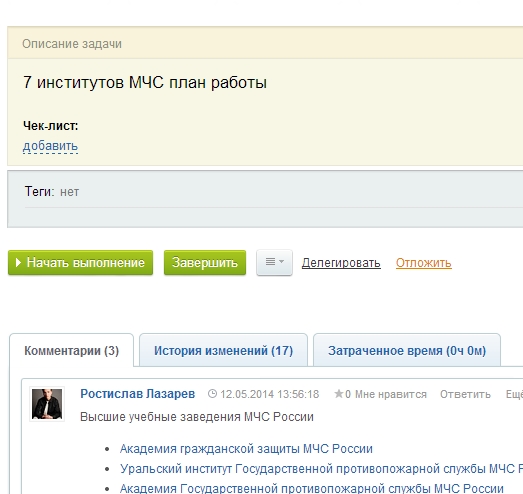Image resolution: width=523 pixels, height=494 pixels.
Task: Open 'Академия гражданской защиты МЧС России' link
Action: click(x=246, y=449)
